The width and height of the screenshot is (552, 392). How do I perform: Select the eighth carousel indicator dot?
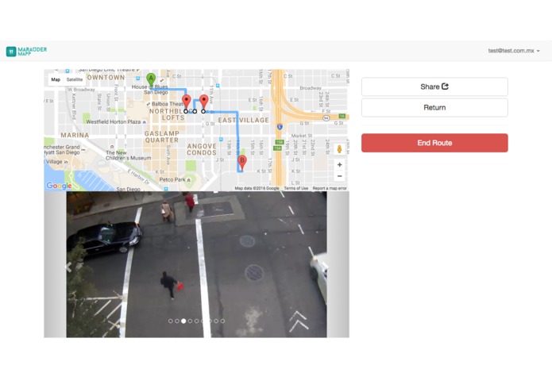coord(216,321)
